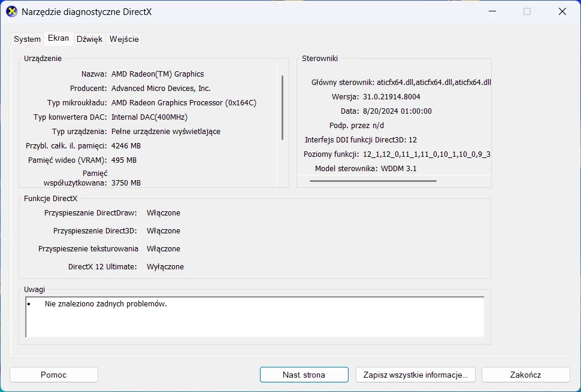Click the AMD Radeon(TM) Graphics name value

158,74
